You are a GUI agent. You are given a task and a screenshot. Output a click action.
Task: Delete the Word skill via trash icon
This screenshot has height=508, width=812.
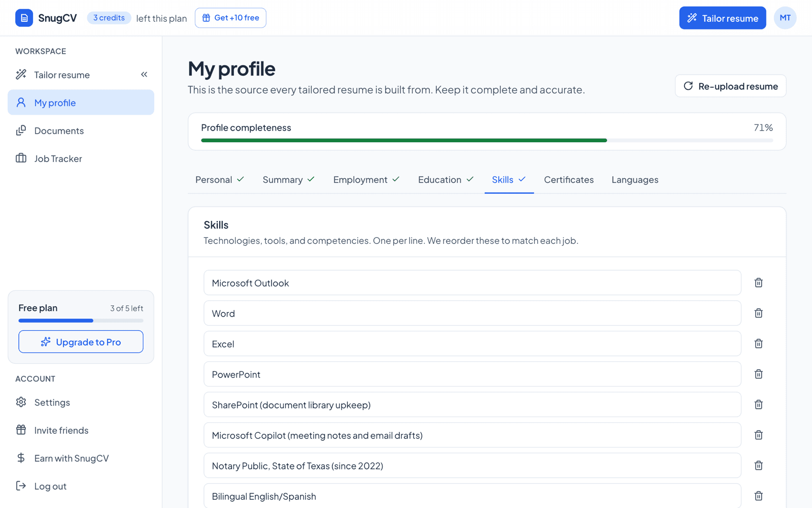point(758,313)
